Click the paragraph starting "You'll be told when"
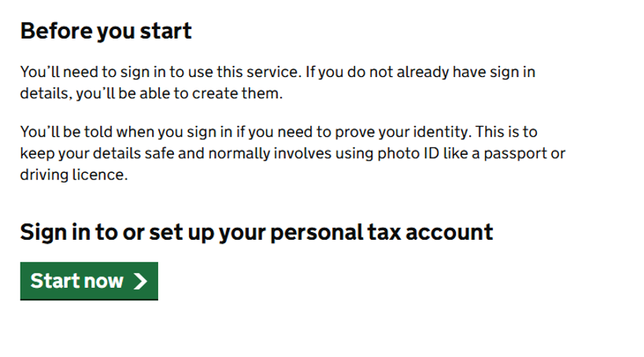 click(291, 153)
